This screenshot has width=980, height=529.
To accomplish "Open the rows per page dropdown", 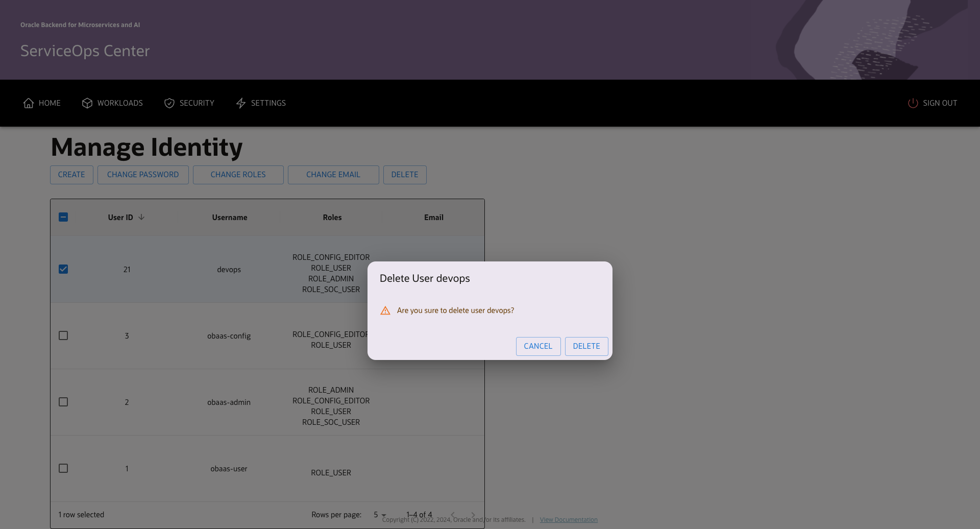I will point(379,515).
